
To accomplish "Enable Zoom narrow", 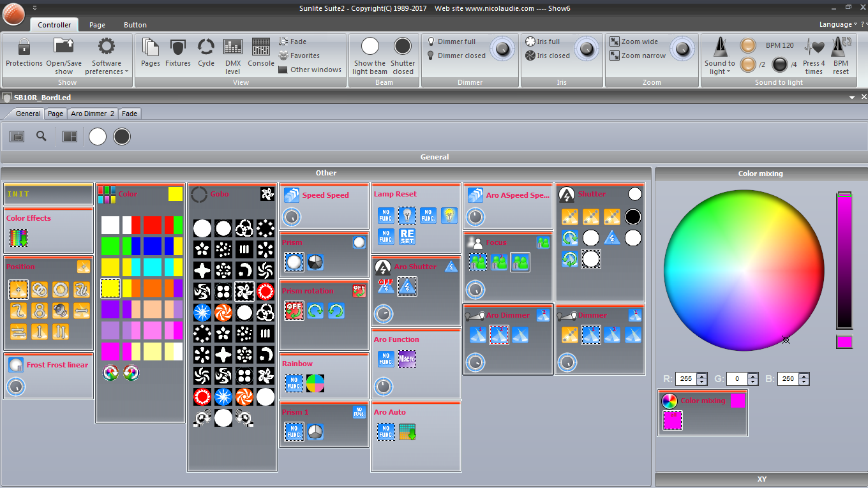I will [638, 55].
